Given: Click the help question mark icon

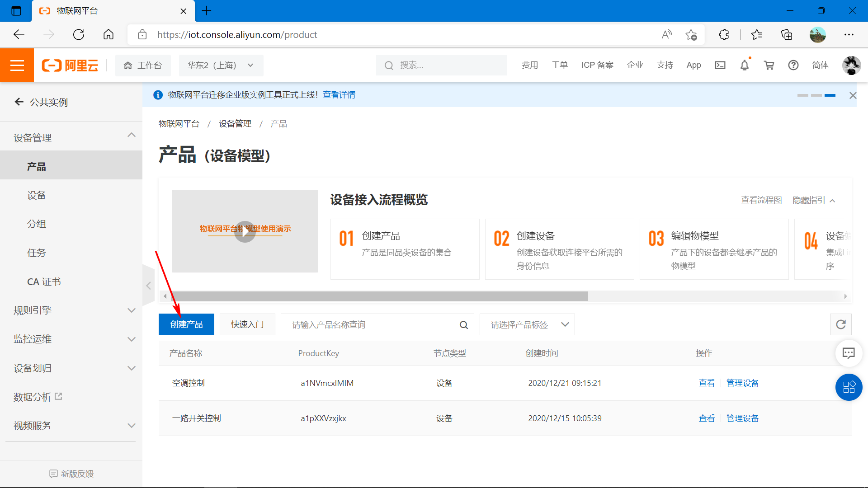Looking at the screenshot, I should click(x=793, y=65).
